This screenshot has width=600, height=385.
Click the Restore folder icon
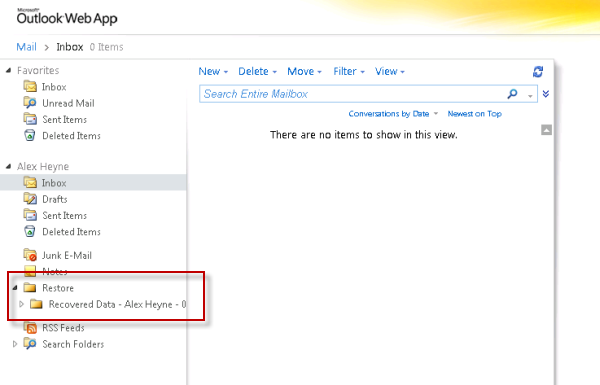30,287
